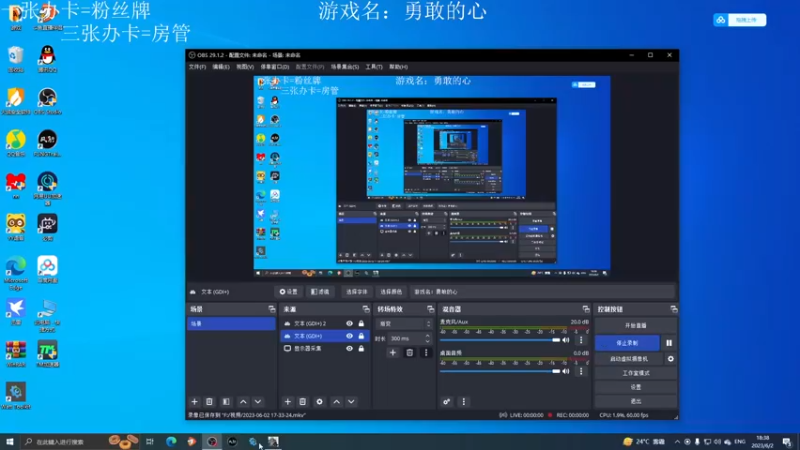Open Filters button in source toolbar
This screenshot has width=800, height=450.
click(320, 292)
